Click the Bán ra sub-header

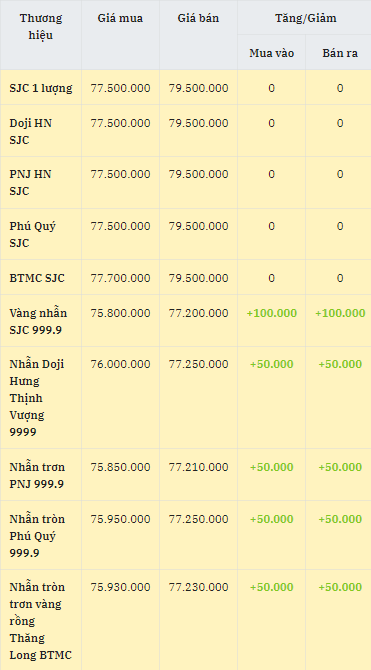click(x=340, y=53)
